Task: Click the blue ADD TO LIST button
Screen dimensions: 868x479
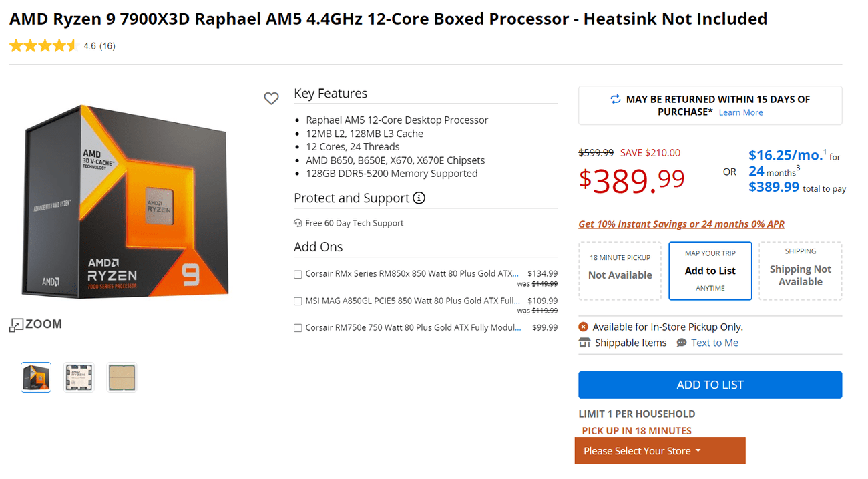Action: [x=710, y=385]
